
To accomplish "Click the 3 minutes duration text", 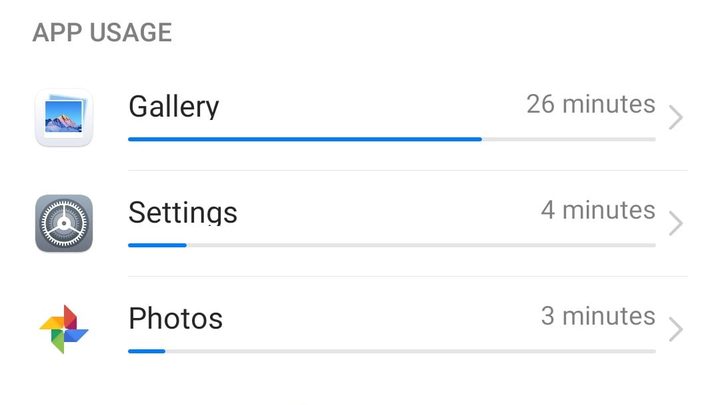I will click(x=598, y=316).
